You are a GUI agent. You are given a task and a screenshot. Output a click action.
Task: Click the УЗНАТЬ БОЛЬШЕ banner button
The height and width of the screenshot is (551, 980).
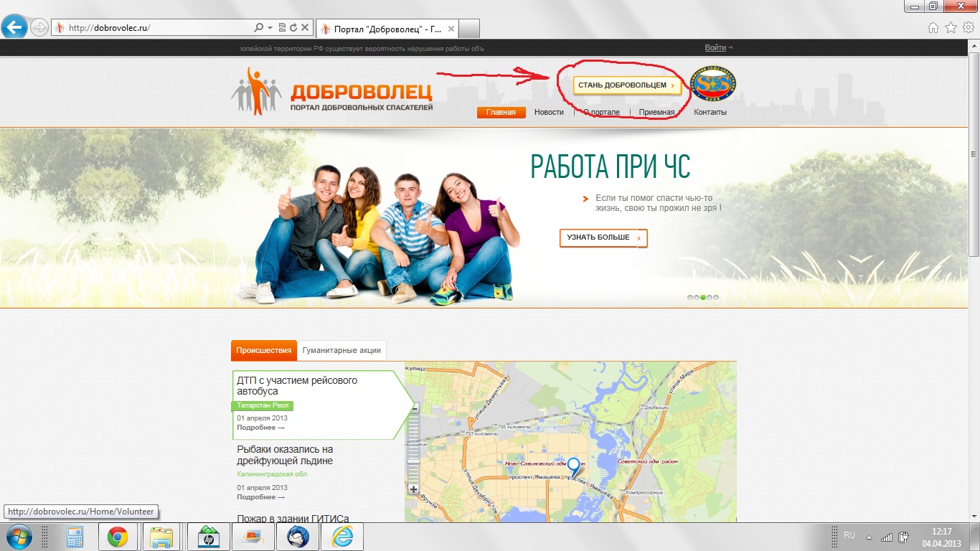(603, 237)
